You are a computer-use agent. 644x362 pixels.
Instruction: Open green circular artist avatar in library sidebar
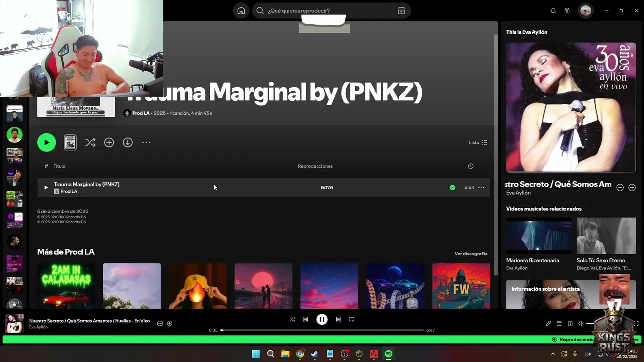(x=14, y=135)
